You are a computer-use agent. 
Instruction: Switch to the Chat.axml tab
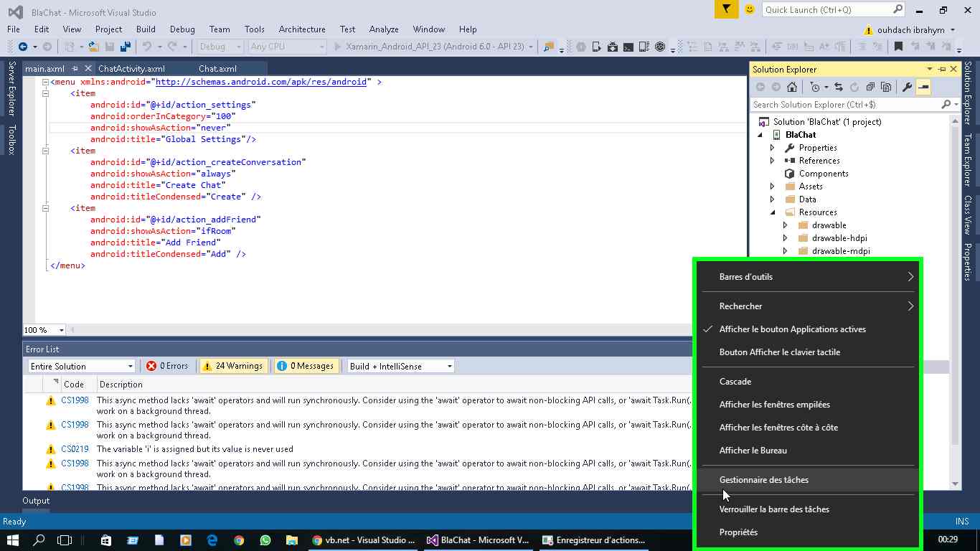coord(217,69)
